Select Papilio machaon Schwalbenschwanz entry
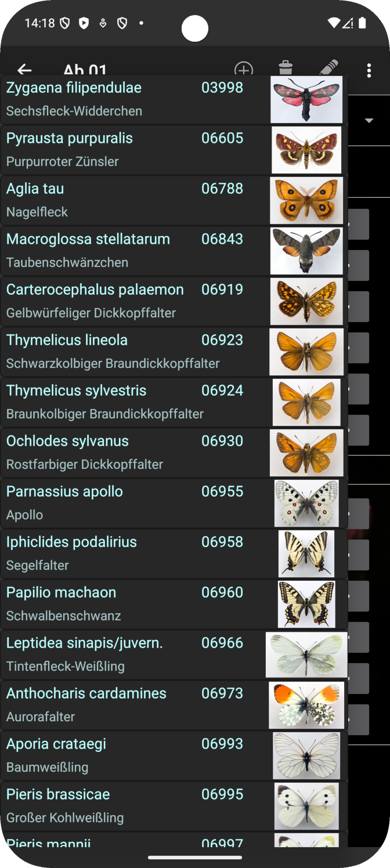The image size is (390, 868). tap(174, 604)
